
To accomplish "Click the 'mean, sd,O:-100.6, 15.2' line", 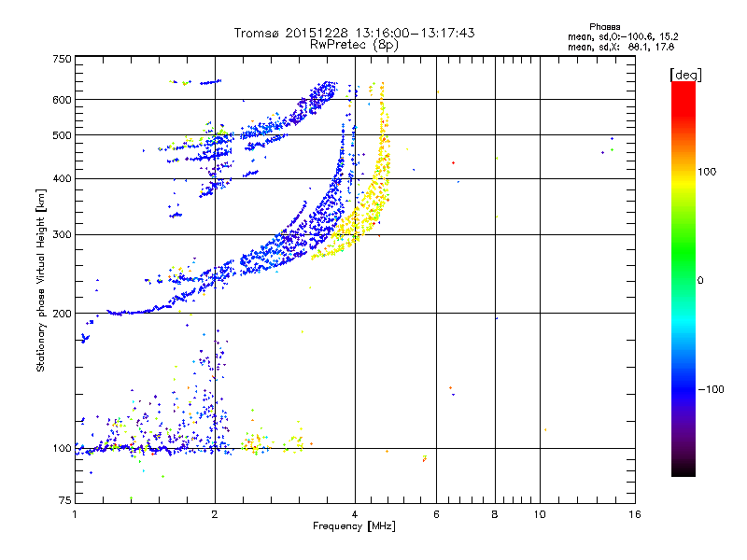I will click(x=623, y=36).
